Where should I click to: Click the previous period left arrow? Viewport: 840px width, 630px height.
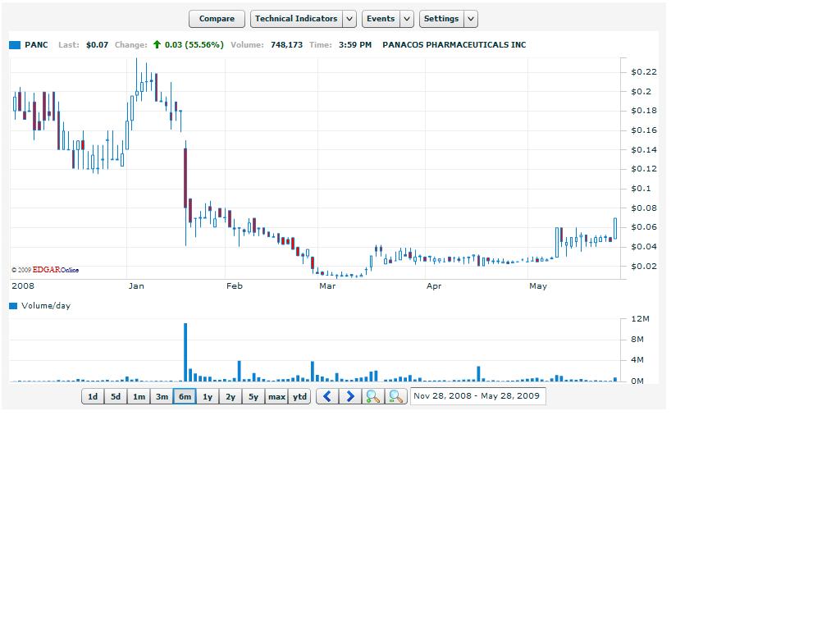point(327,396)
